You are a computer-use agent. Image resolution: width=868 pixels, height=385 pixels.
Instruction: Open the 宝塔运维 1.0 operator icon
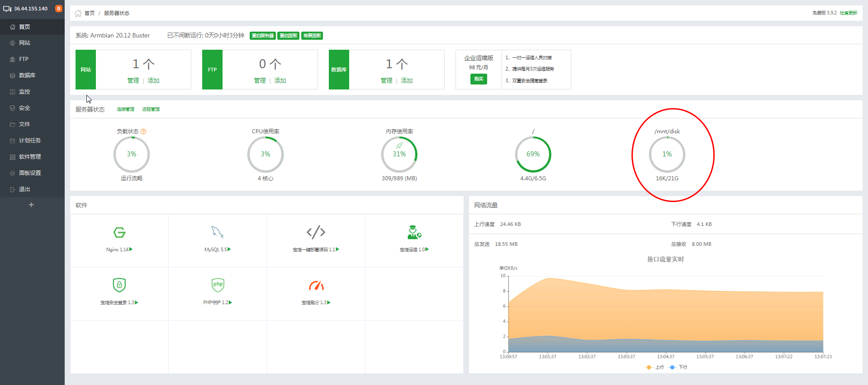point(414,232)
